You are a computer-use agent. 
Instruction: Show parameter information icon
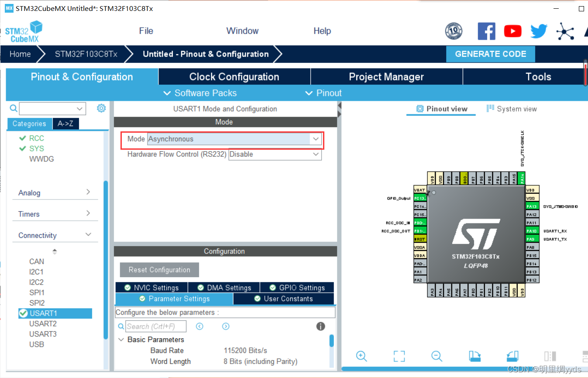(x=320, y=326)
